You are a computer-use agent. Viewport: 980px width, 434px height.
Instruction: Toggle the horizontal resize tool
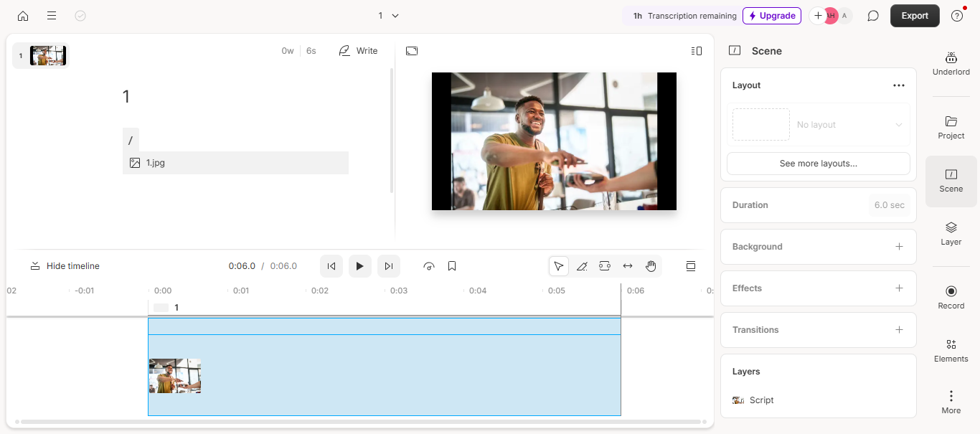click(628, 265)
